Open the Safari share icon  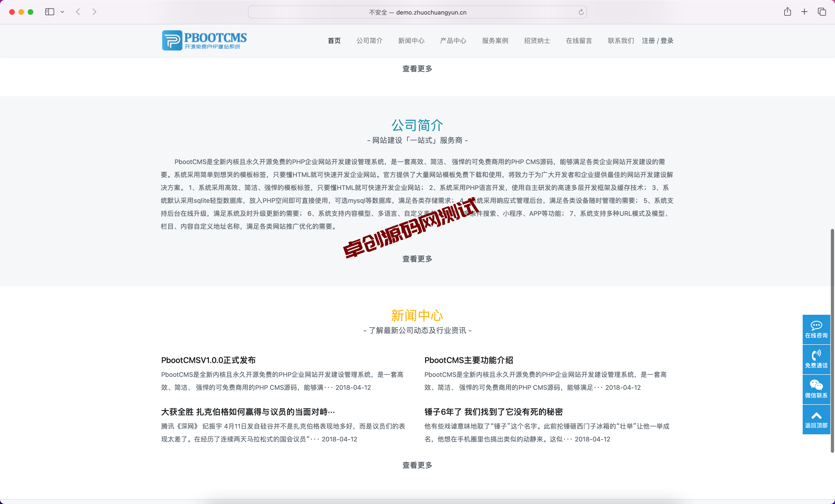point(788,12)
